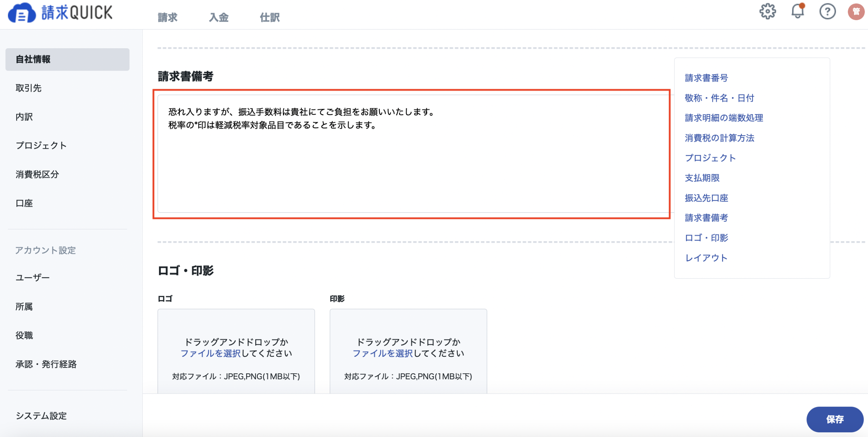Screen dimensions: 868x437
Task: Open 取引先 in sidebar
Action: coord(28,88)
